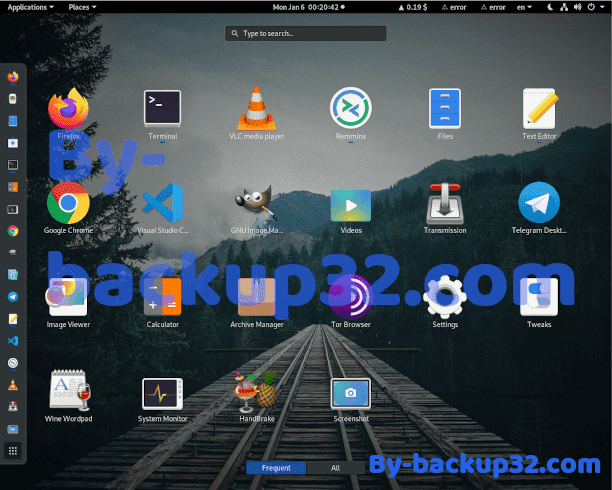Launch System Monitor from the grid
The width and height of the screenshot is (612, 490).
[x=162, y=394]
